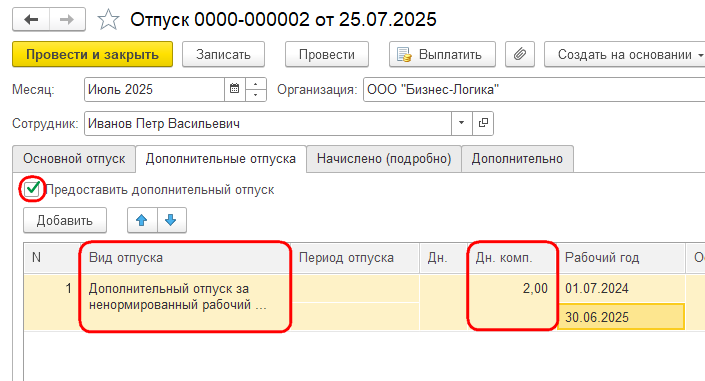This screenshot has height=381, width=705.
Task: Post document with Провести button
Action: 327,54
